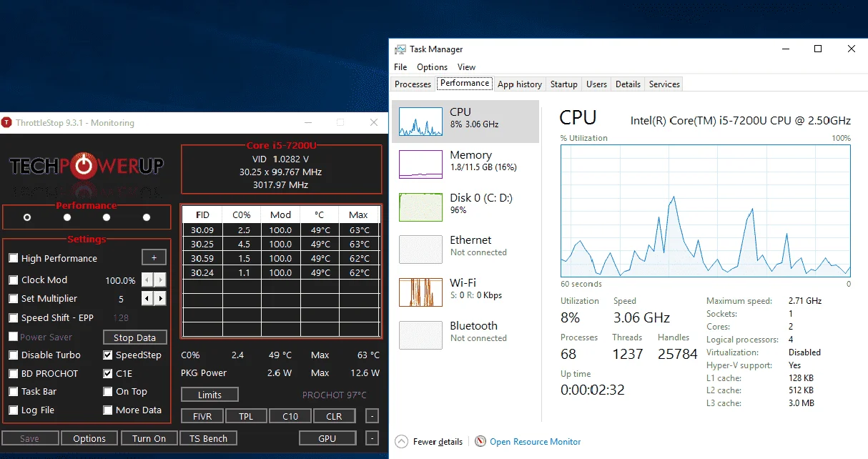868x459 pixels.
Task: Open the View menu in Task Manager
Action: 466,66
